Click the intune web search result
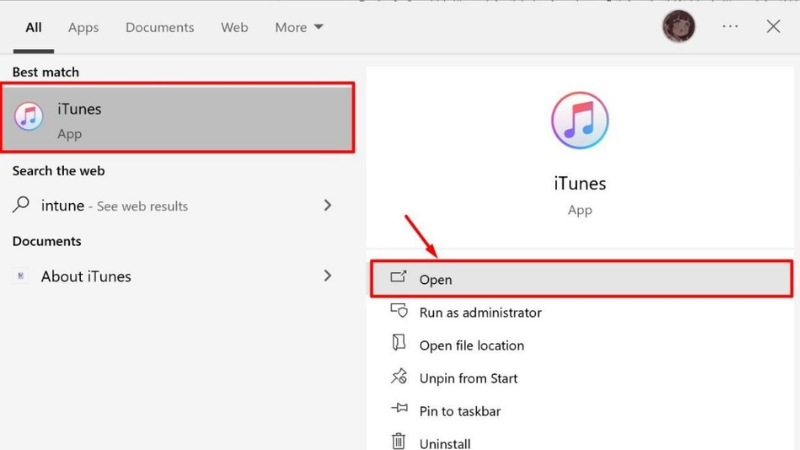 172,206
